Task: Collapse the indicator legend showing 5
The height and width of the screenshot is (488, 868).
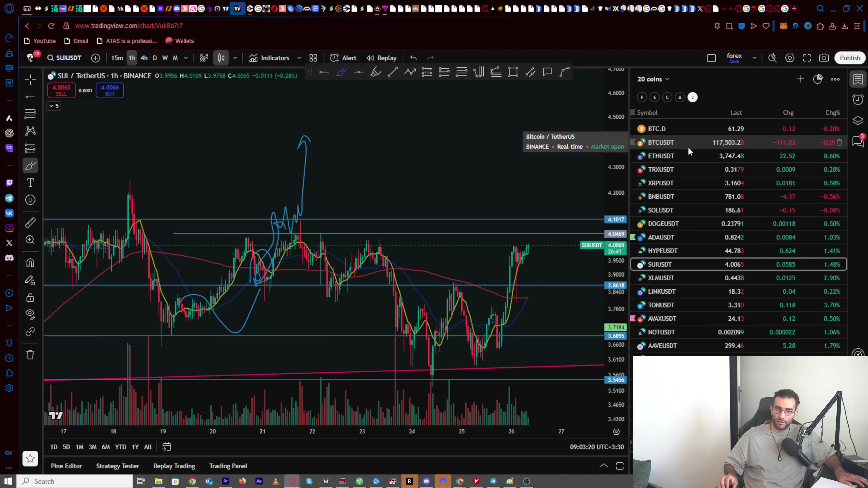Action: pyautogui.click(x=54, y=106)
